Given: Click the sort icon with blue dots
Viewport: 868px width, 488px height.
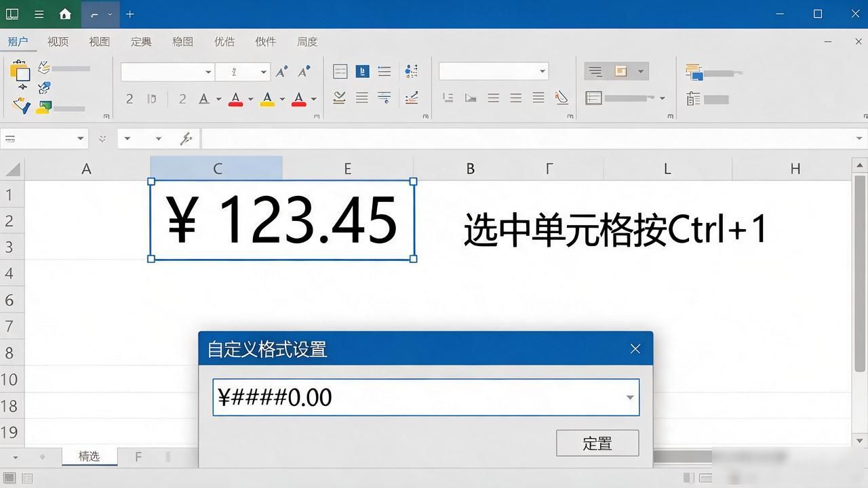Looking at the screenshot, I should pos(411,71).
